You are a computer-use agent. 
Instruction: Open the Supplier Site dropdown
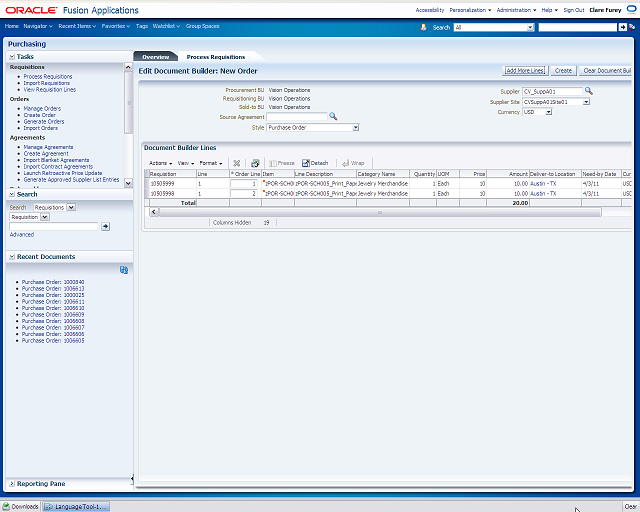click(x=586, y=102)
